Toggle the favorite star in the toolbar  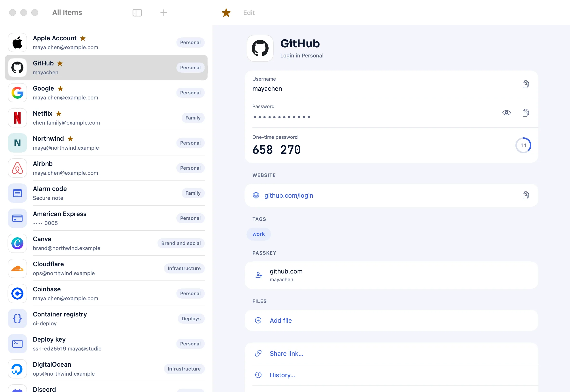click(x=226, y=13)
